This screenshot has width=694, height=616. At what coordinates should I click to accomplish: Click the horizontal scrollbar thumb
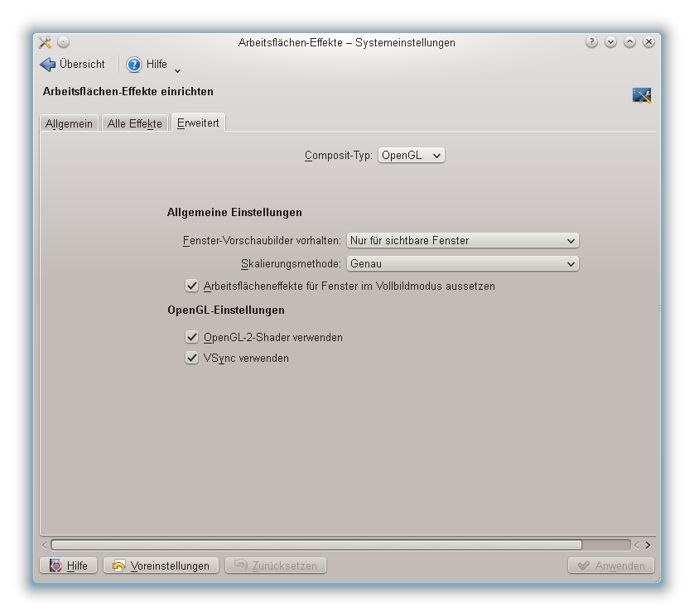pyautogui.click(x=316, y=545)
